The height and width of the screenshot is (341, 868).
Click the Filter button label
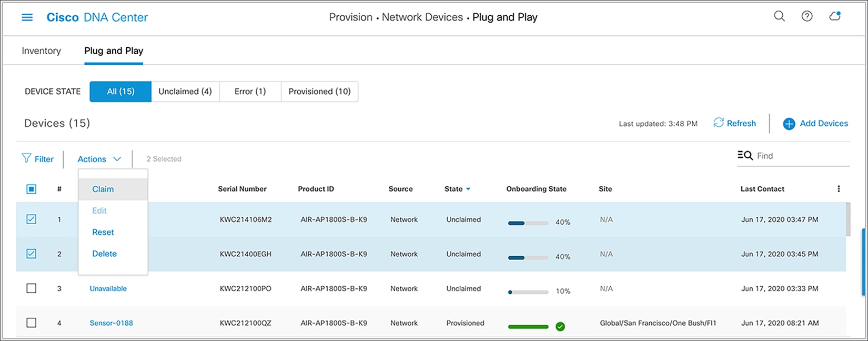pyautogui.click(x=44, y=159)
